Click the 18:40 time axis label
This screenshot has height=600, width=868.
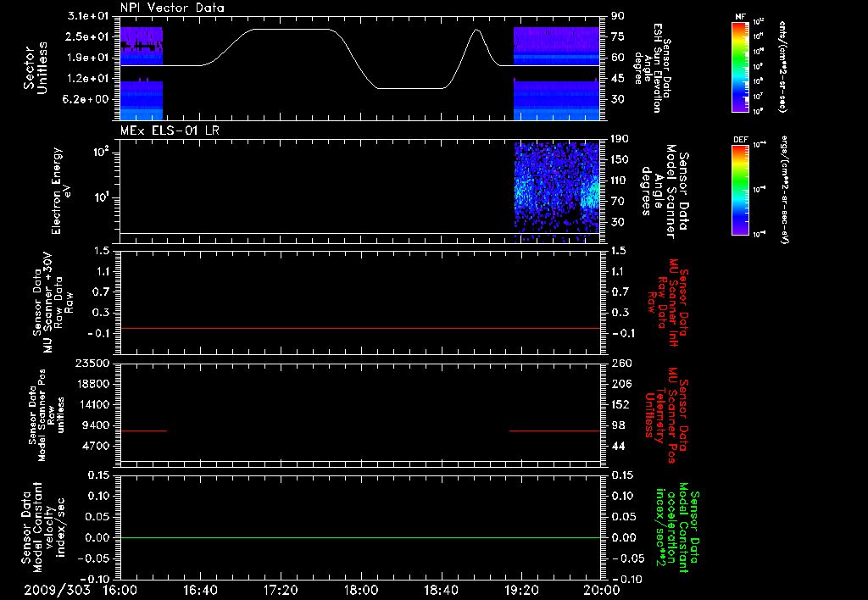point(441,590)
